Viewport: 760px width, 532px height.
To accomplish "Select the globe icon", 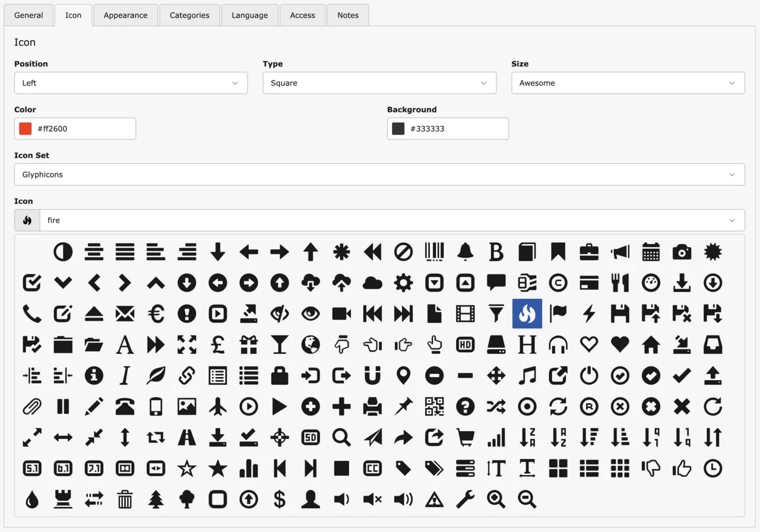I will 311,344.
